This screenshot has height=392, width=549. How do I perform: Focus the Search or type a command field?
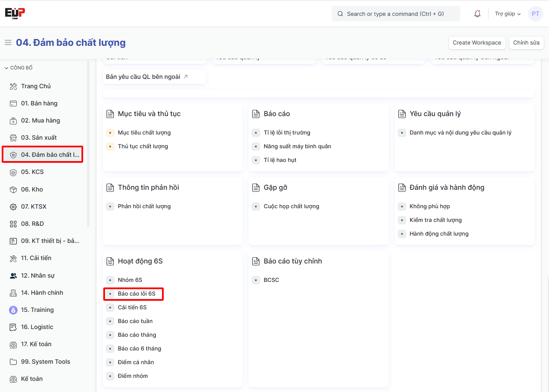[x=395, y=14]
